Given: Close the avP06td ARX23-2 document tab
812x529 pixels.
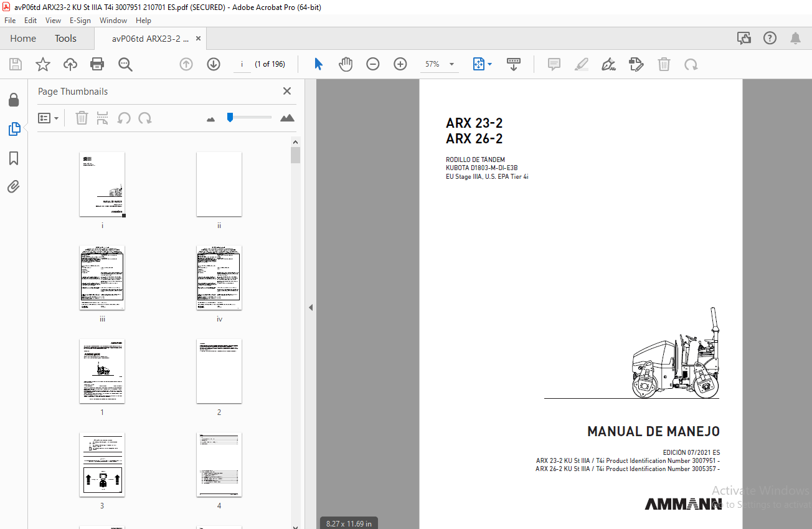Looking at the screenshot, I should tap(199, 39).
